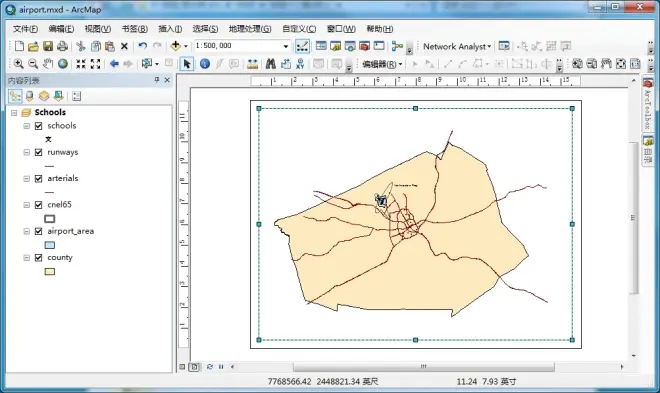Go back to previous extent
The height and width of the screenshot is (393, 660).
click(x=114, y=64)
